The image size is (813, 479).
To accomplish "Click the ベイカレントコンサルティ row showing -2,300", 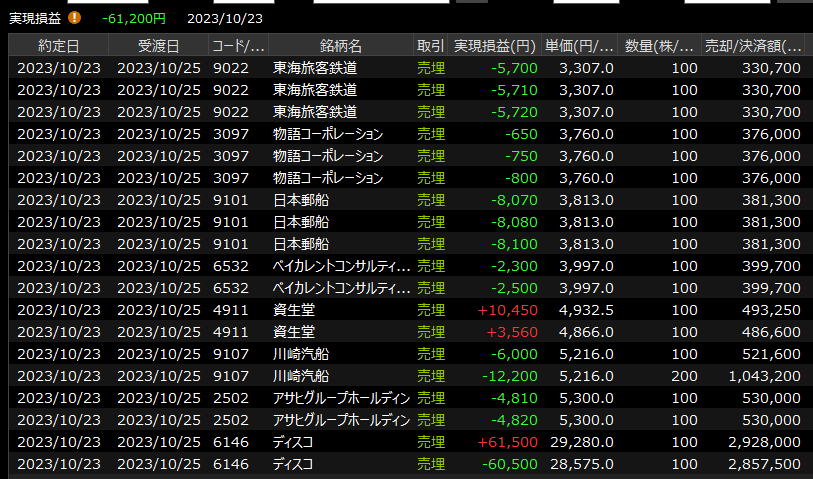I will point(341,266).
